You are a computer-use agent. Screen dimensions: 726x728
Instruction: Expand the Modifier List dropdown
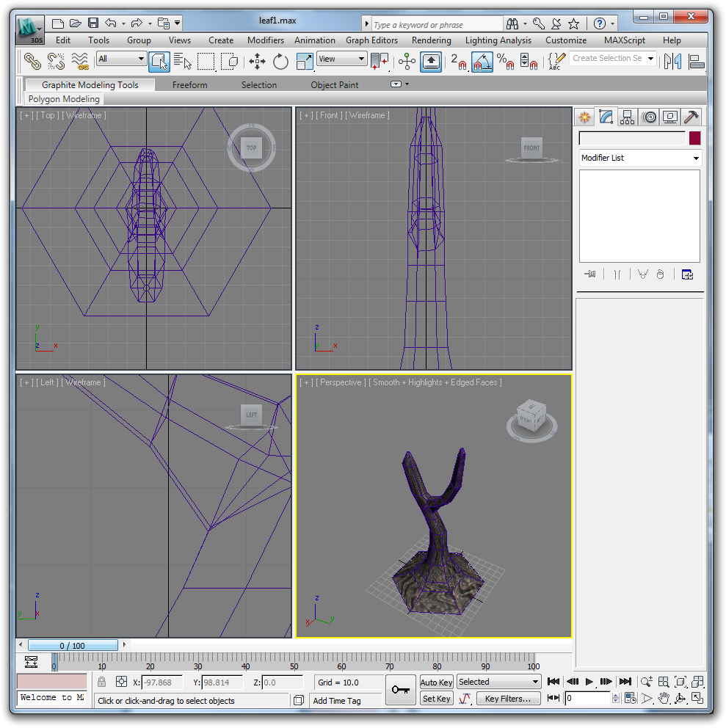[x=639, y=158]
